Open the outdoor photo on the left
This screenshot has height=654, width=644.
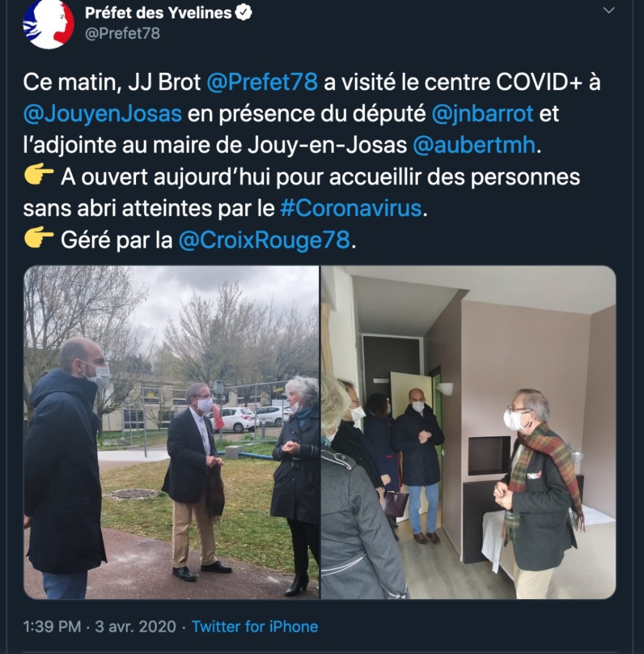click(171, 432)
